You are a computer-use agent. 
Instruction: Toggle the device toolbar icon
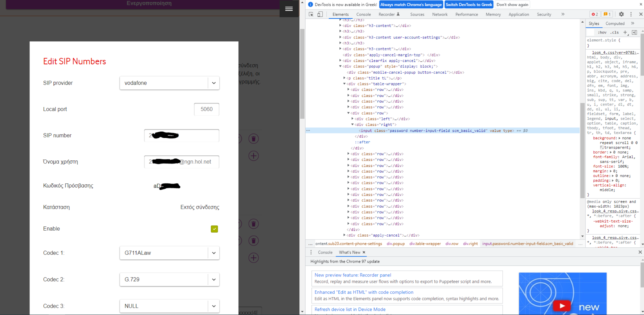tap(320, 14)
